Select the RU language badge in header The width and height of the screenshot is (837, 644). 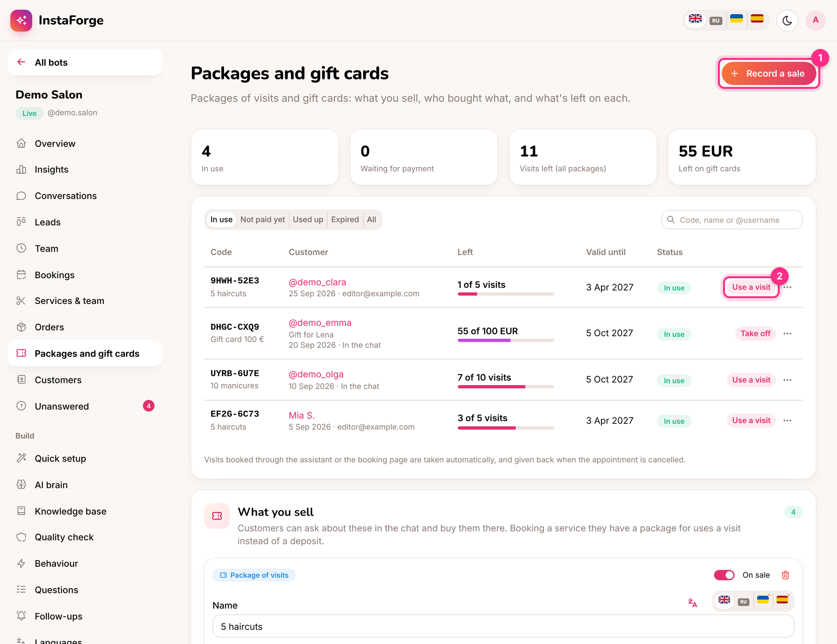tap(716, 21)
